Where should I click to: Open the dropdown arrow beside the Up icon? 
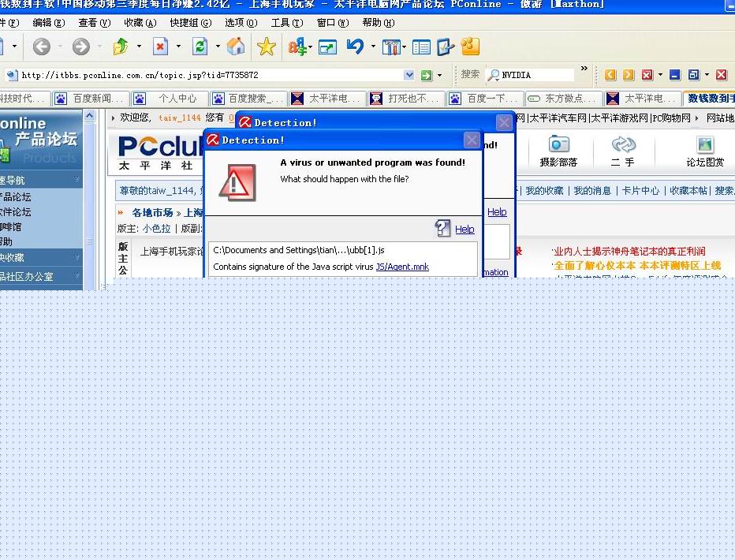[x=139, y=47]
